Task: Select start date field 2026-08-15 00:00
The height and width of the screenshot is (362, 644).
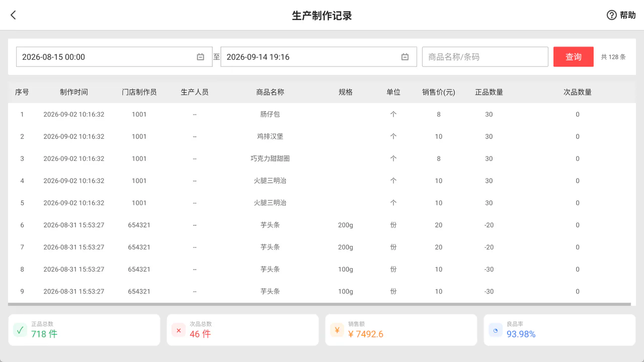Action: 114,57
